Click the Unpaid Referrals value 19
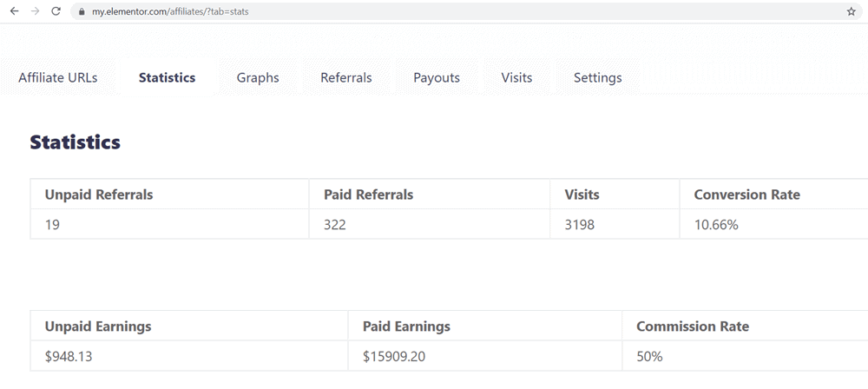This screenshot has width=868, height=389. 52,225
